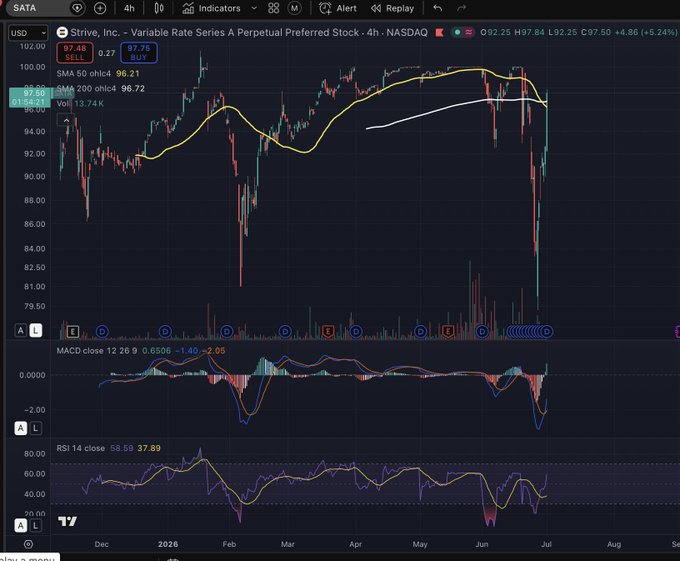Viewport: 680px width, 561px height.
Task: Click the RSI value 58.59
Action: pos(121,448)
